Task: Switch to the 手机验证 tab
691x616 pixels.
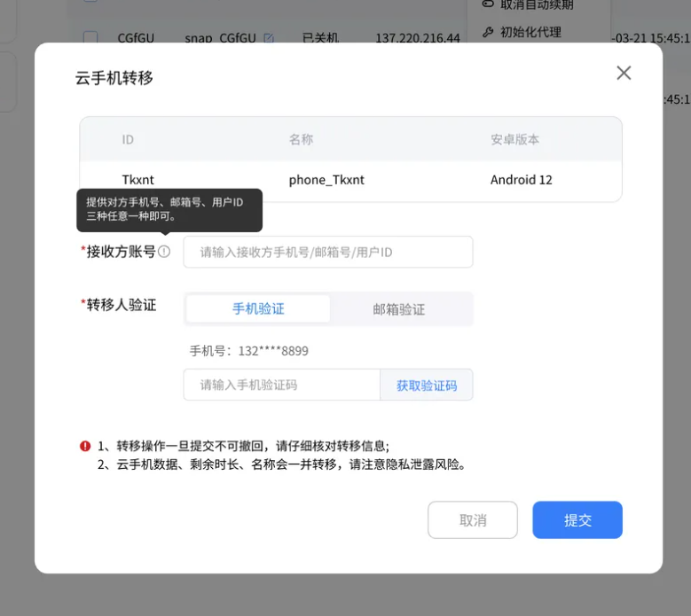Action: (258, 308)
